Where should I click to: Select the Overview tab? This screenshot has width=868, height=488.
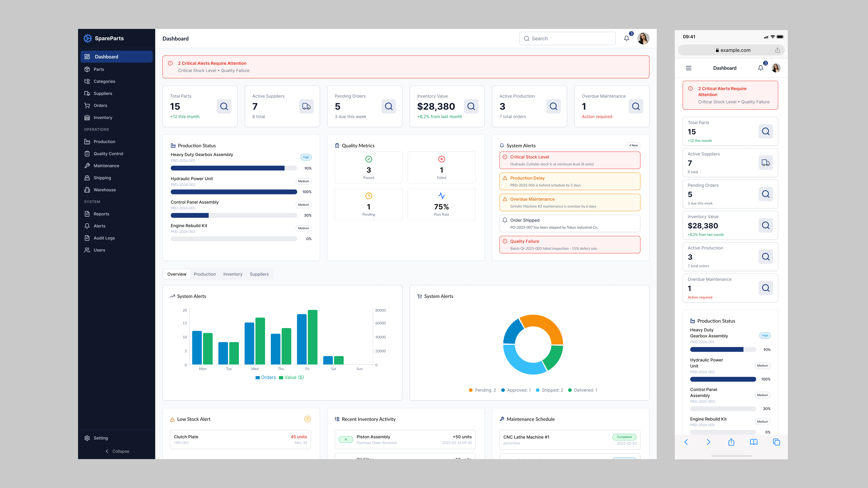tap(177, 274)
